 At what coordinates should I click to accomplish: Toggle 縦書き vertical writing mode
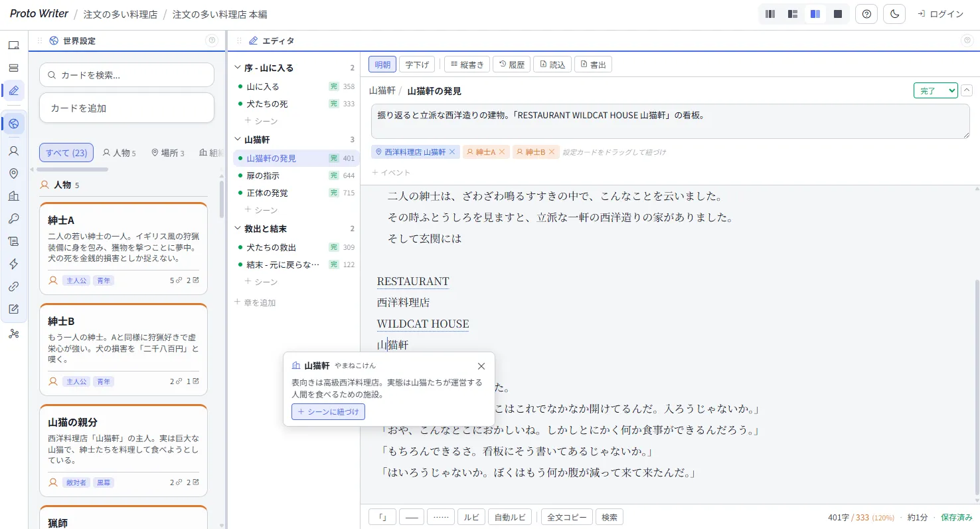pos(466,64)
